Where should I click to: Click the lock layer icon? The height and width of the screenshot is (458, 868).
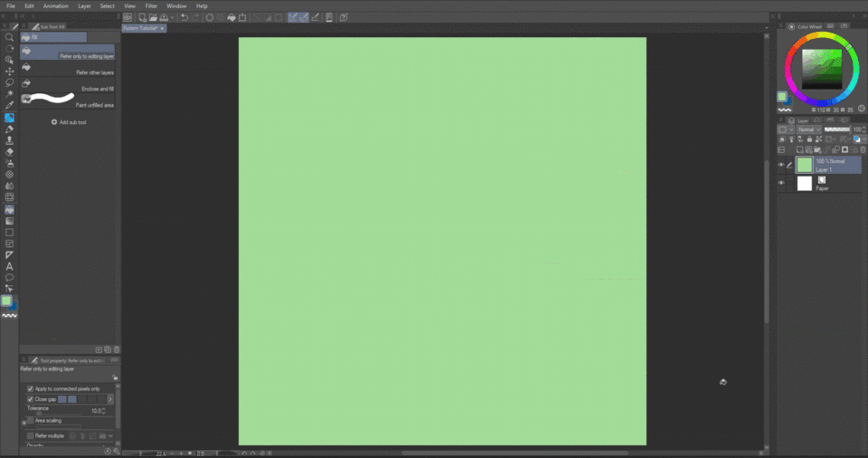point(809,139)
